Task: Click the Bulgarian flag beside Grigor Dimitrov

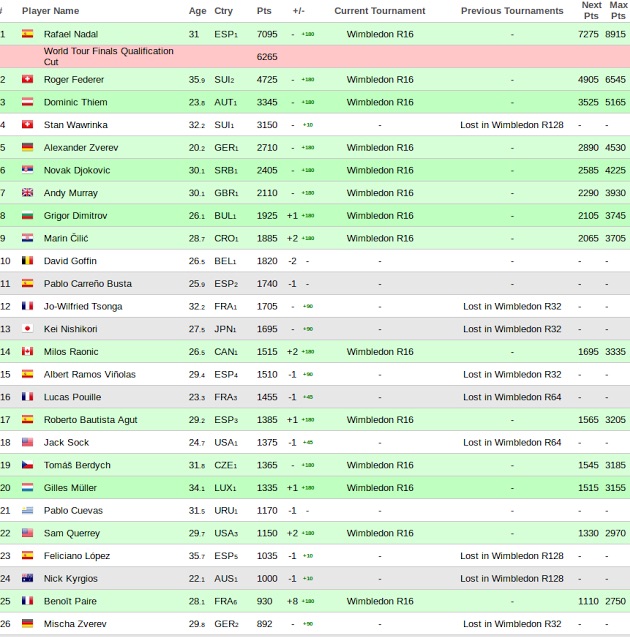Action: [27, 216]
